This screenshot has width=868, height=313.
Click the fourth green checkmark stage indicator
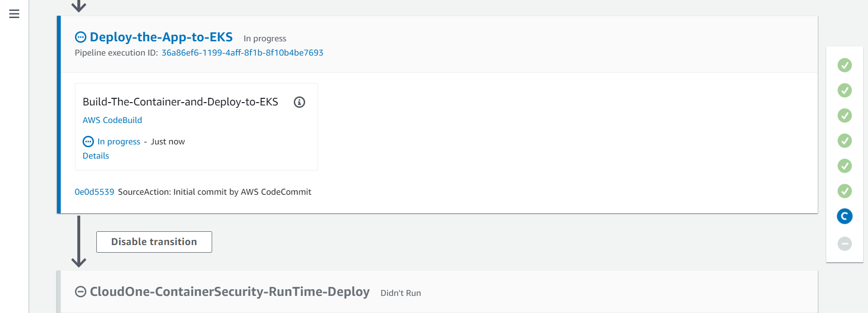pos(844,141)
